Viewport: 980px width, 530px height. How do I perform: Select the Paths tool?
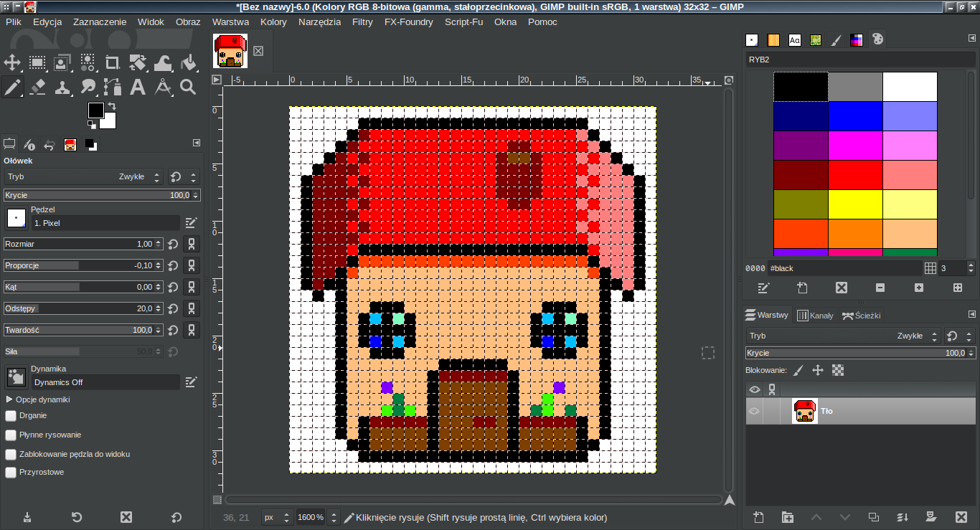[x=113, y=87]
